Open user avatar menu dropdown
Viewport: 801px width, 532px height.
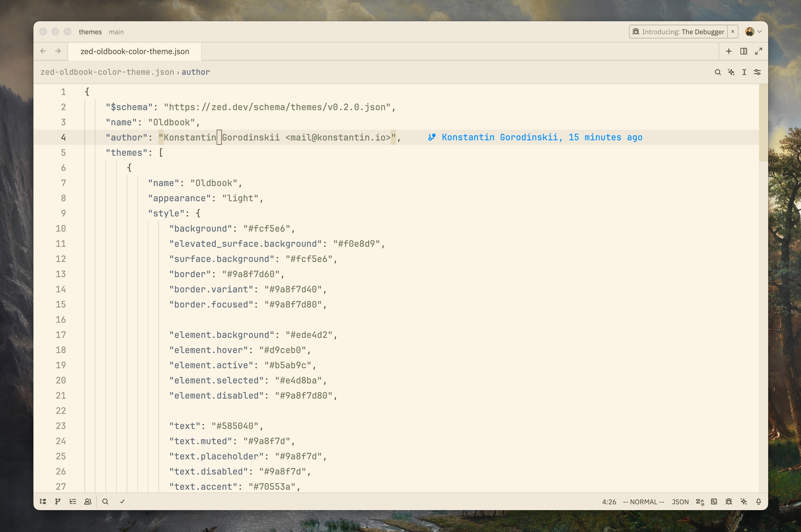point(754,32)
